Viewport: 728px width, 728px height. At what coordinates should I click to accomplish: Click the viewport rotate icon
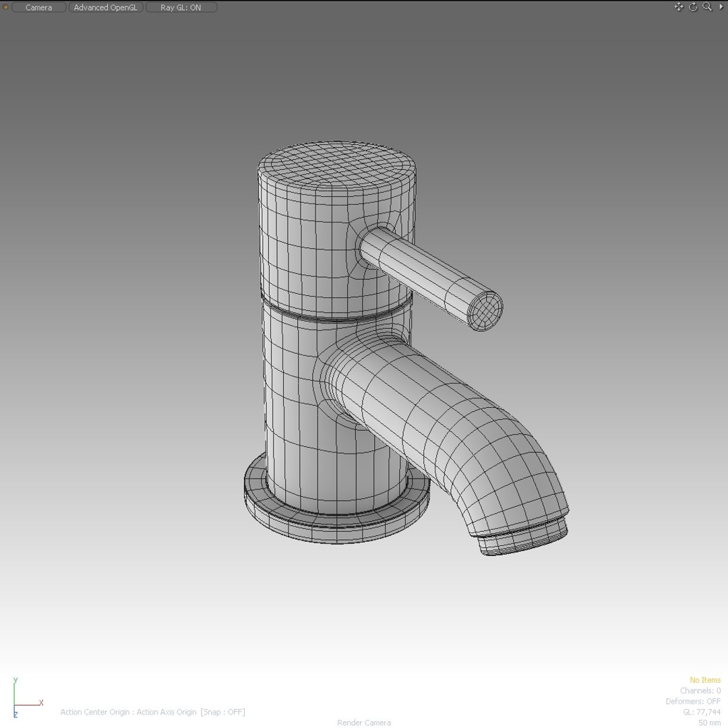pos(693,7)
